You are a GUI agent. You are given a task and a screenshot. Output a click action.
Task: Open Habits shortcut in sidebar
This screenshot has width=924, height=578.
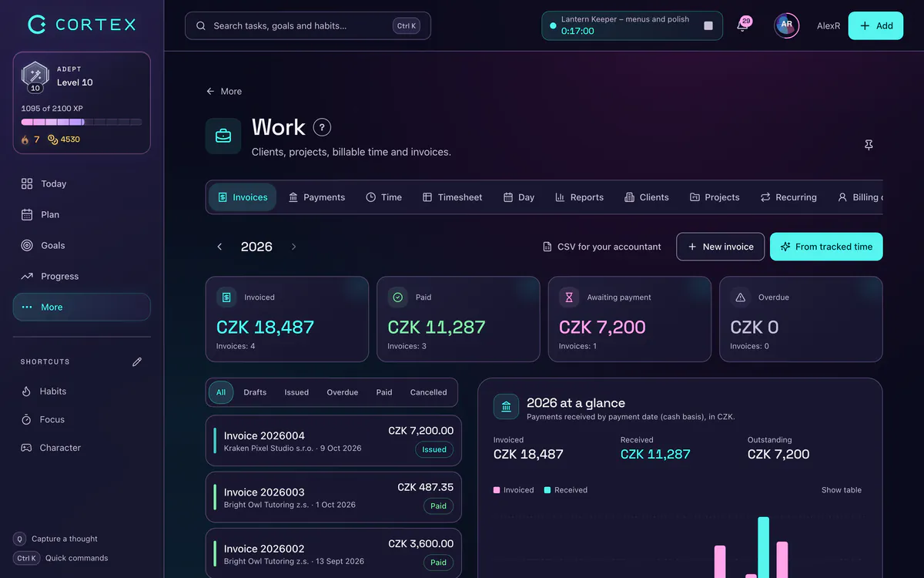pyautogui.click(x=82, y=391)
